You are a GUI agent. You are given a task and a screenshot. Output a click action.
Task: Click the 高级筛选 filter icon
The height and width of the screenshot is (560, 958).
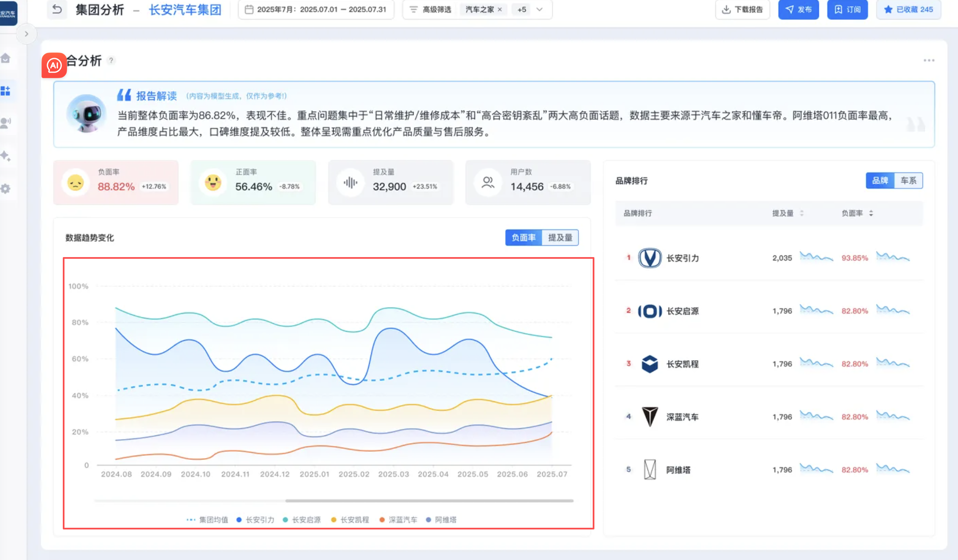(414, 9)
